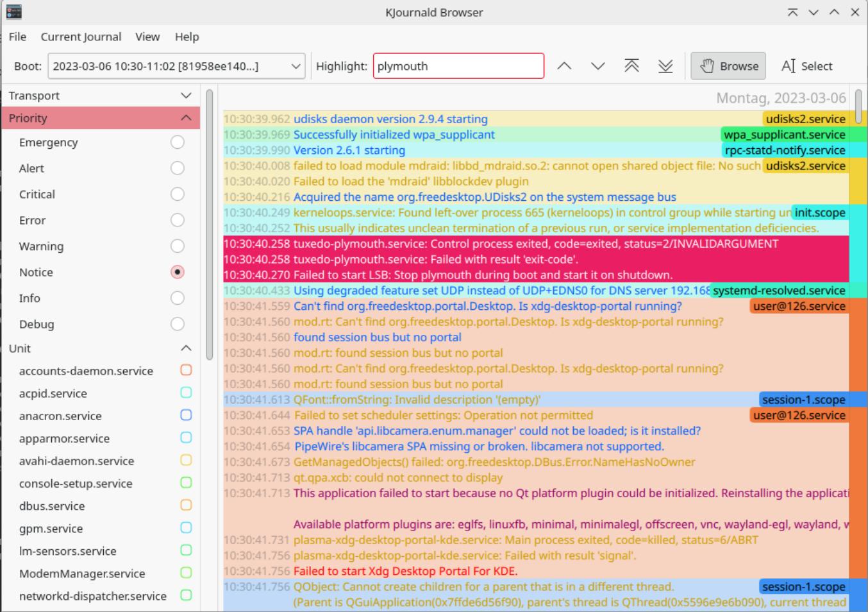
Task: Open the Help menu
Action: 187,37
